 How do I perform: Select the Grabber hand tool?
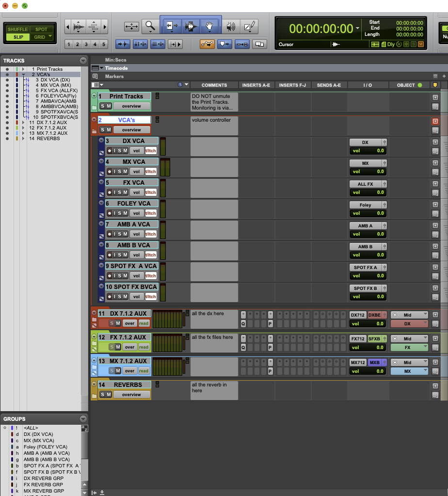(209, 25)
